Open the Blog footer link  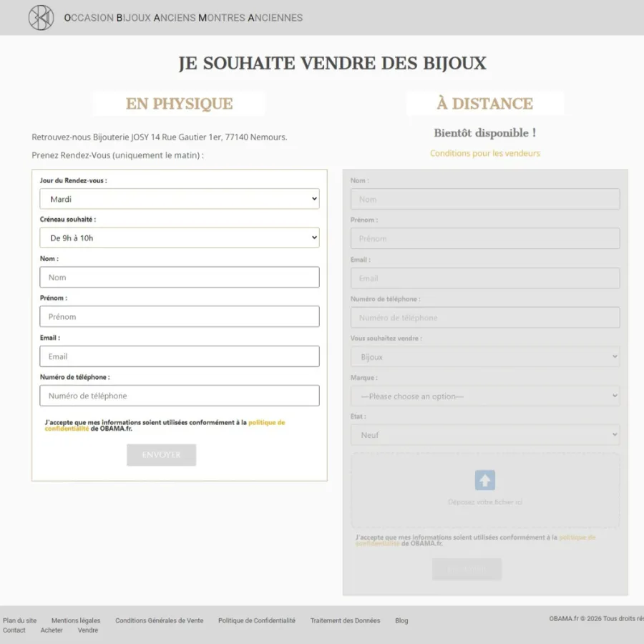pyautogui.click(x=401, y=620)
